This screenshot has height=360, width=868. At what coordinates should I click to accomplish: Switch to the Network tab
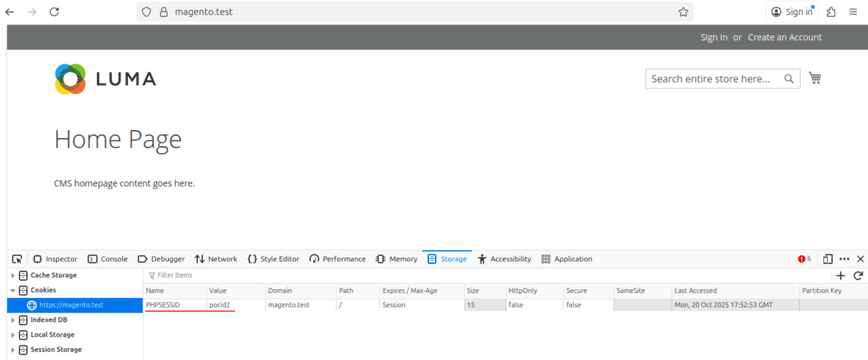[x=216, y=259]
